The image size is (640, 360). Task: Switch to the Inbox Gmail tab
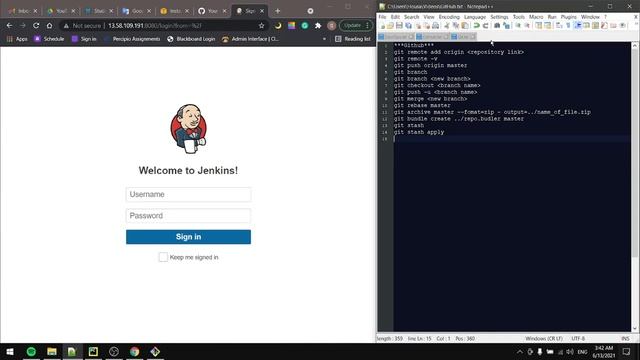[x=22, y=11]
